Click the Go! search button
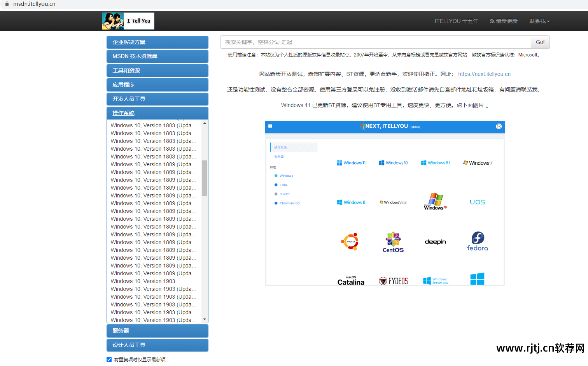This screenshot has height=366, width=588. (540, 42)
